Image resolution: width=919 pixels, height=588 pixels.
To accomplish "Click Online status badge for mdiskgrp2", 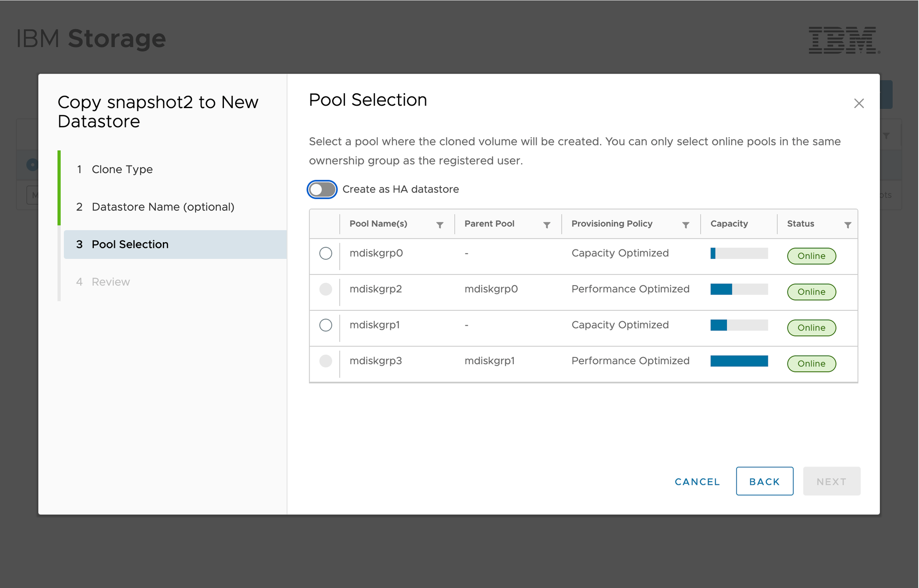I will (x=811, y=292).
